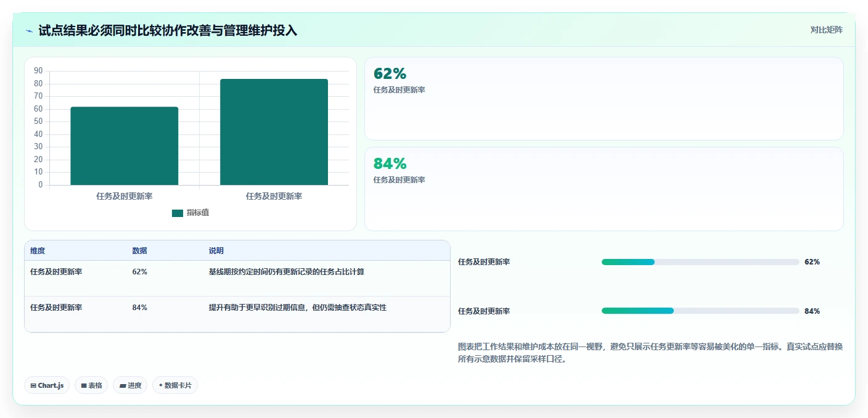868x418 pixels.
Task: Open the 62% data card
Action: [604, 99]
